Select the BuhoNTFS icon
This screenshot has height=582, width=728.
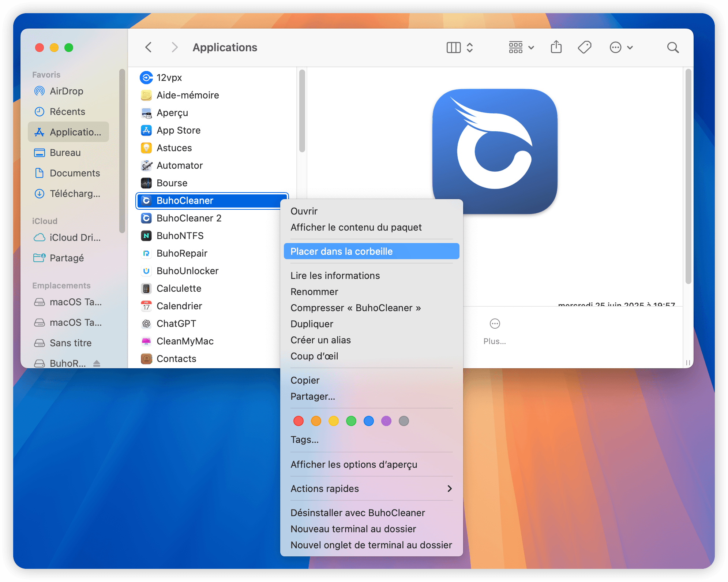click(146, 236)
